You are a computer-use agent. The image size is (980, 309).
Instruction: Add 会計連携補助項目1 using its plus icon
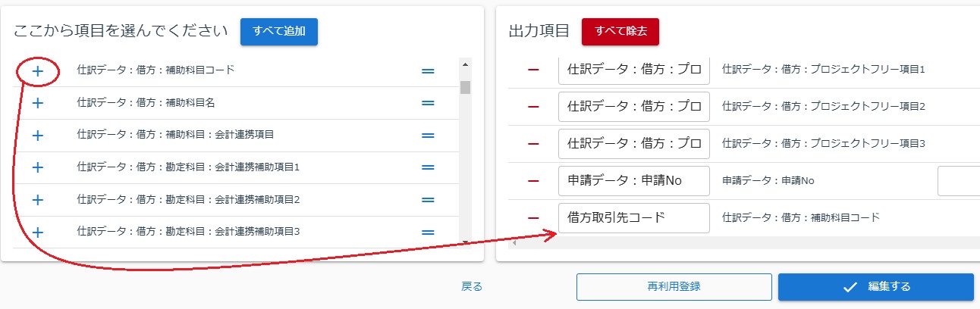pos(38,167)
